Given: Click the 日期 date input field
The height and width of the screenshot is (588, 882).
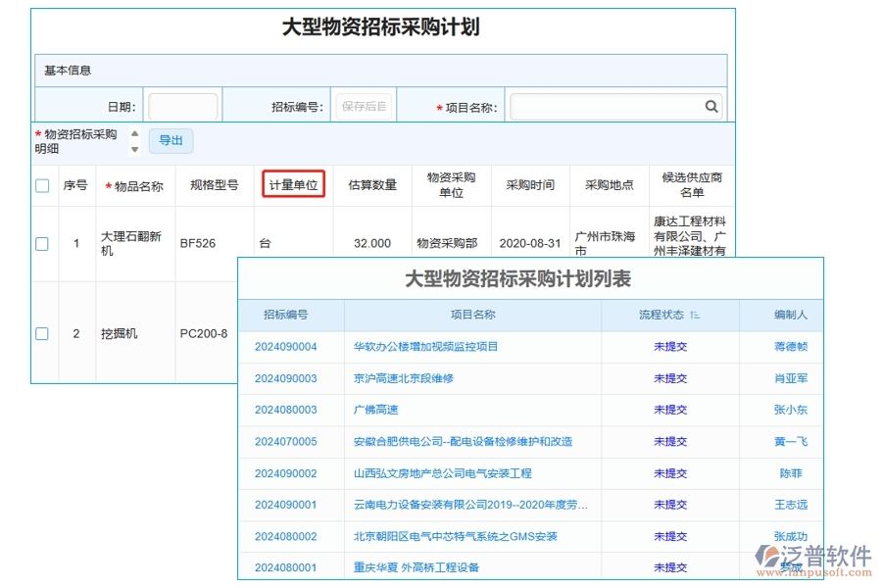Looking at the screenshot, I should point(181,106).
